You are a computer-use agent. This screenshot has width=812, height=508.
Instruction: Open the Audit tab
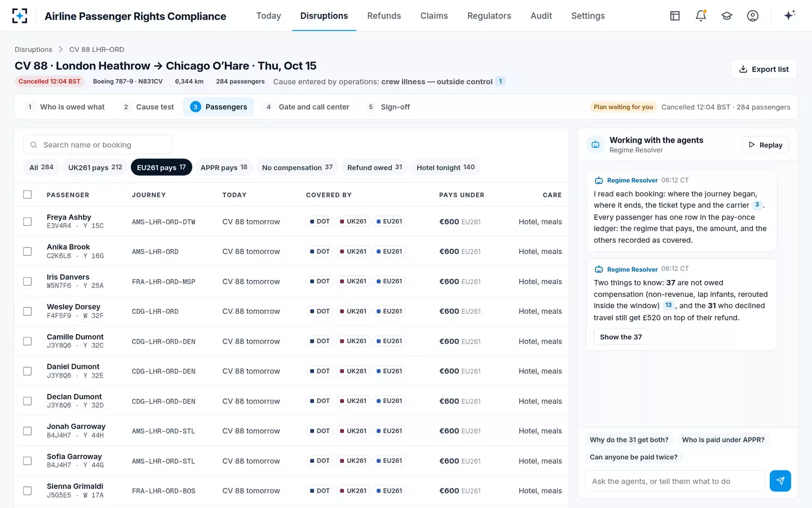[541, 16]
